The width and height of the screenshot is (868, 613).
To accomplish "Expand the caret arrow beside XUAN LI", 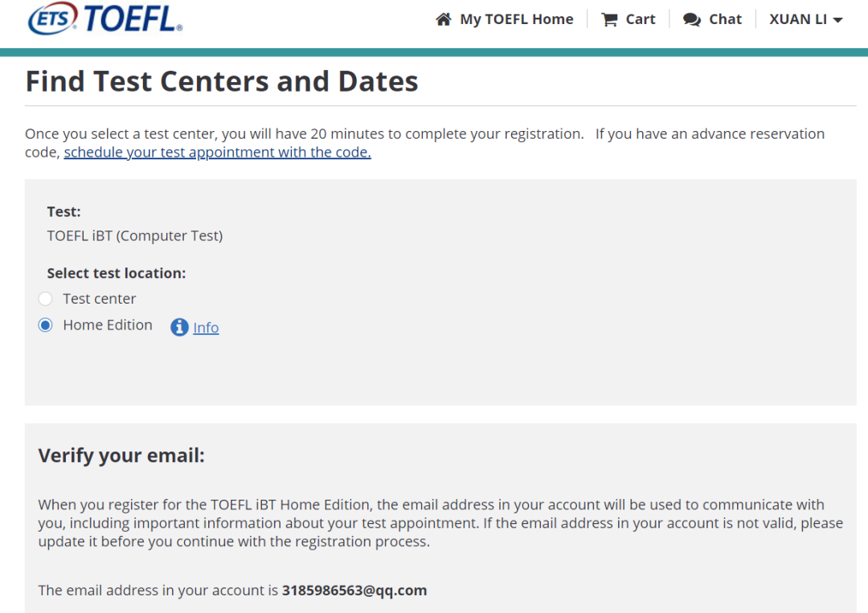I will (838, 20).
